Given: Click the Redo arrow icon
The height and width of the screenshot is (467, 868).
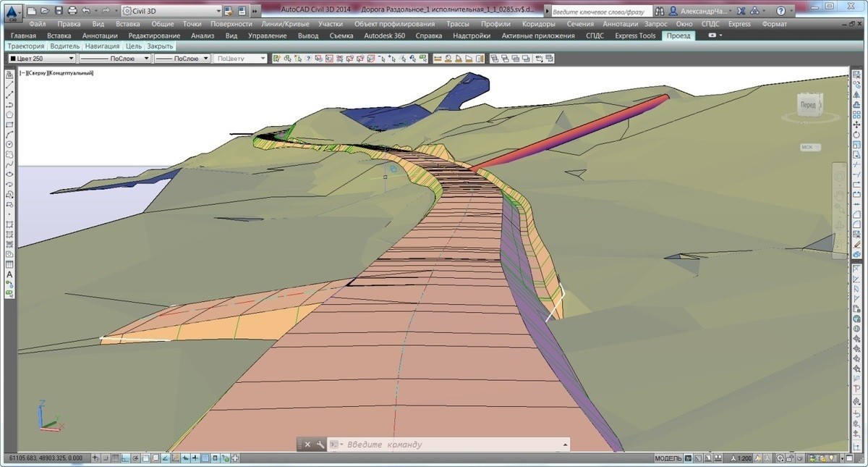Looking at the screenshot, I should pyautogui.click(x=106, y=11).
